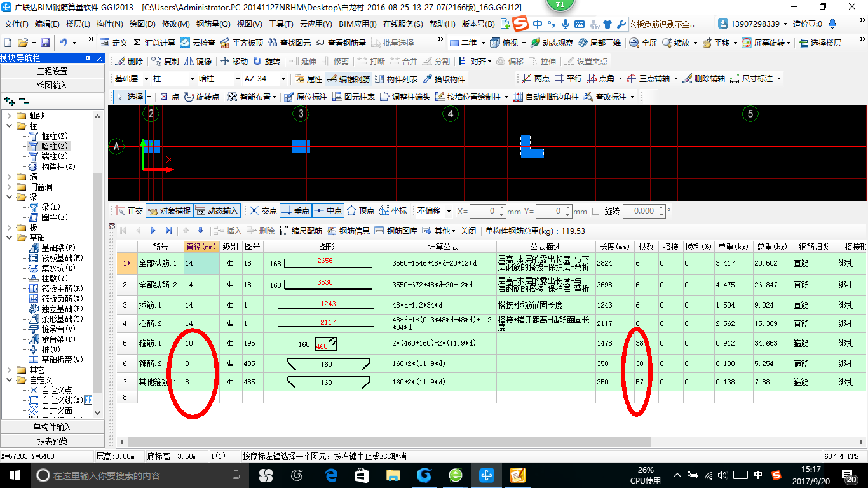The image size is (868, 488).
Task: Open 查找图元 find element
Action: click(x=289, y=43)
